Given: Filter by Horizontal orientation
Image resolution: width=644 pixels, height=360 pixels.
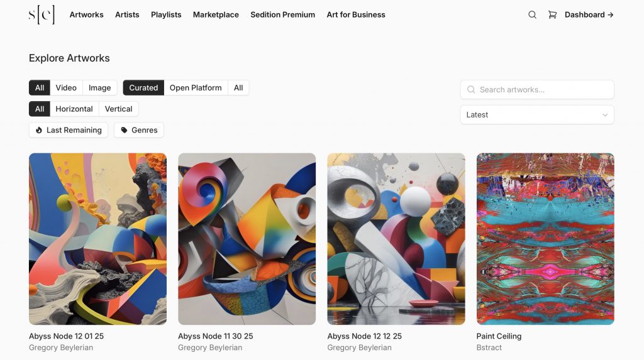Looking at the screenshot, I should (74, 109).
